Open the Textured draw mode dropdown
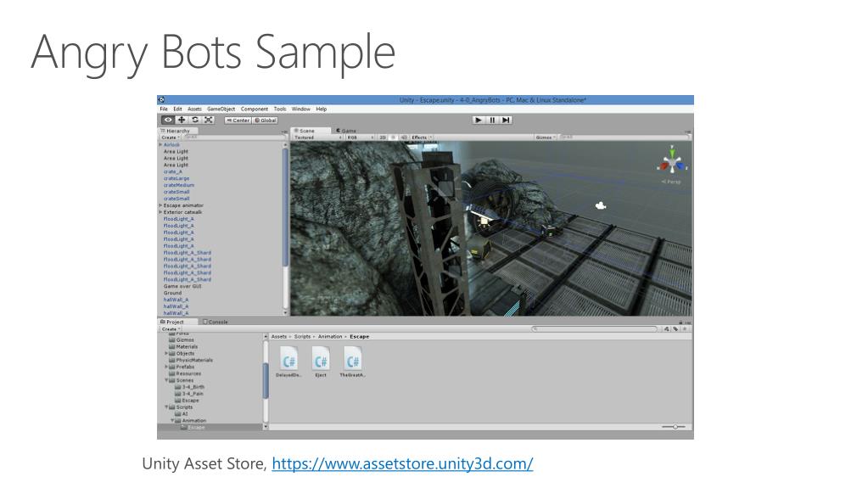The height and width of the screenshot is (488, 868). click(x=317, y=137)
